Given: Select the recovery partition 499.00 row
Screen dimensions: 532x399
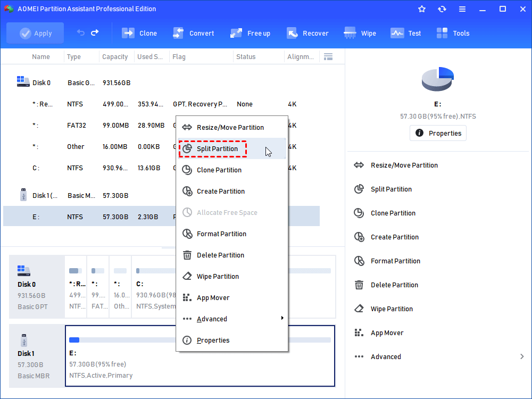Looking at the screenshot, I should (x=161, y=104).
